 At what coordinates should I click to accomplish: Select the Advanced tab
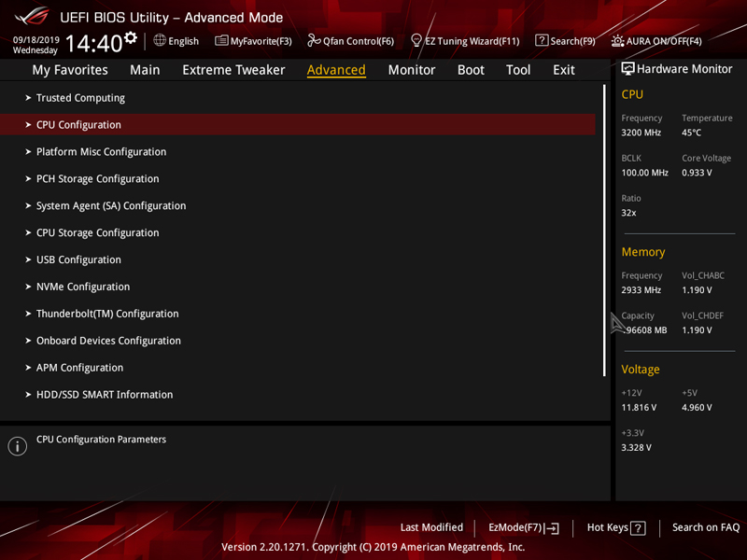pos(336,70)
